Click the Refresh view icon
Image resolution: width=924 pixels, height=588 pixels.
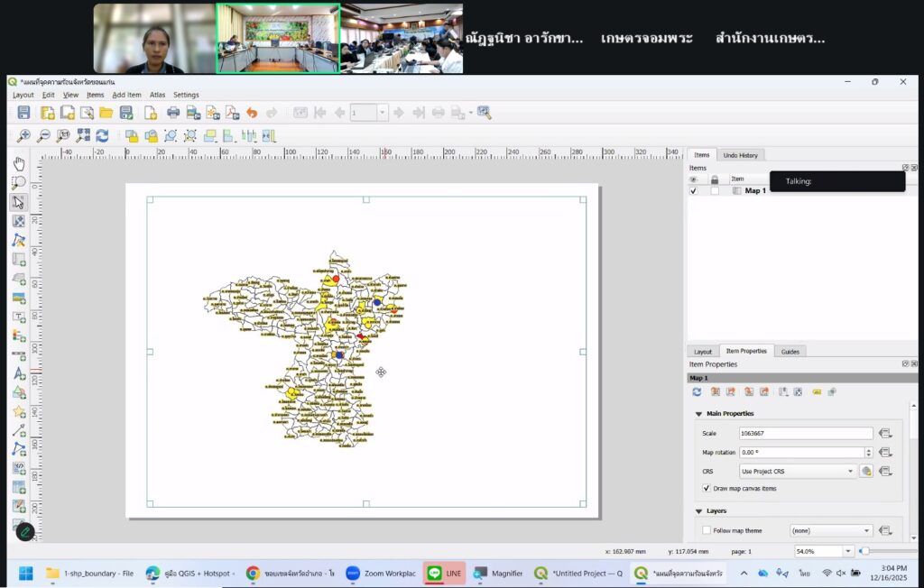point(102,136)
